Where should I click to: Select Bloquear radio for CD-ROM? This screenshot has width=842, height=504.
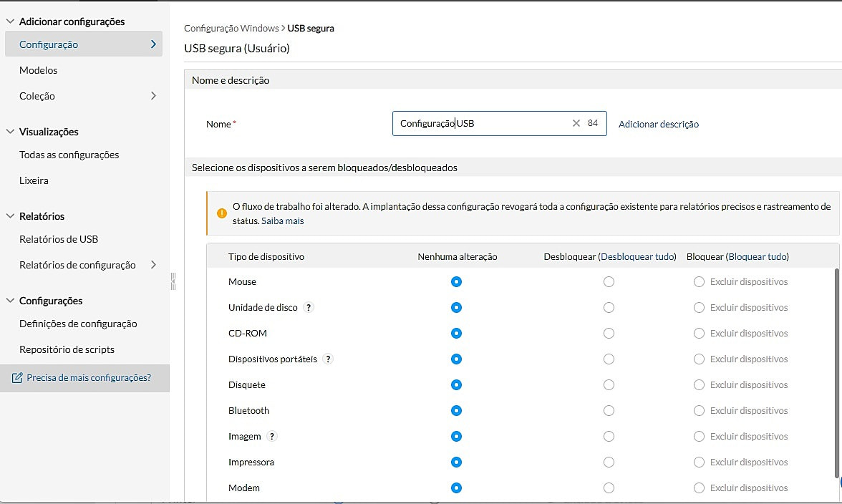699,334
